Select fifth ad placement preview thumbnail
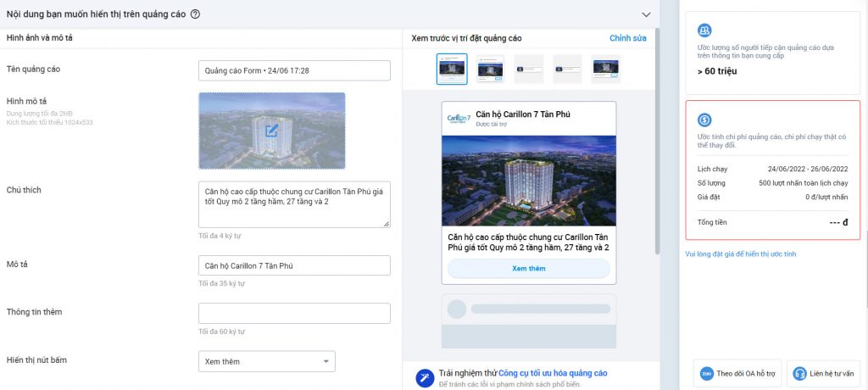Image resolution: width=868 pixels, height=390 pixels. (x=605, y=69)
